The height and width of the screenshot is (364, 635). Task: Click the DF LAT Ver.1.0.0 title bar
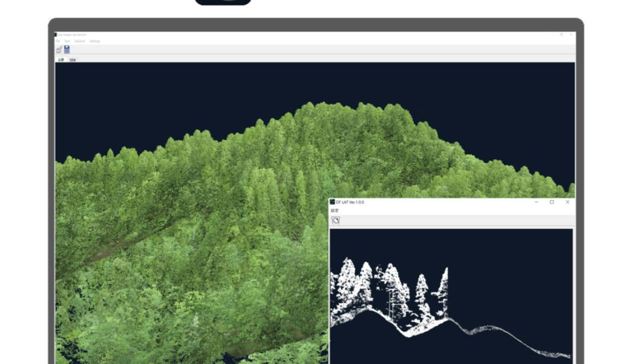(x=438, y=202)
